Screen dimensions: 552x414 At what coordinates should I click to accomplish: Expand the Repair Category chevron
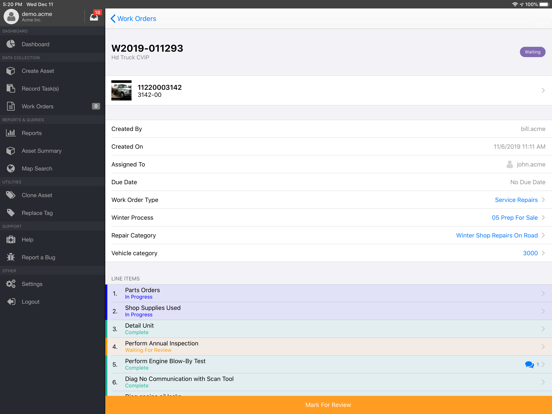coord(543,235)
